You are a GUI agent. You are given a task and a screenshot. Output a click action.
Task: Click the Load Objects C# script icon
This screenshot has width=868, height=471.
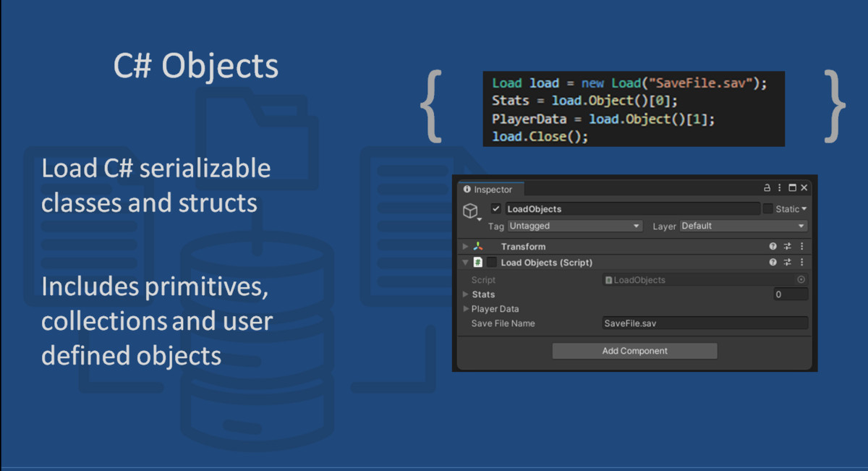pyautogui.click(x=479, y=263)
